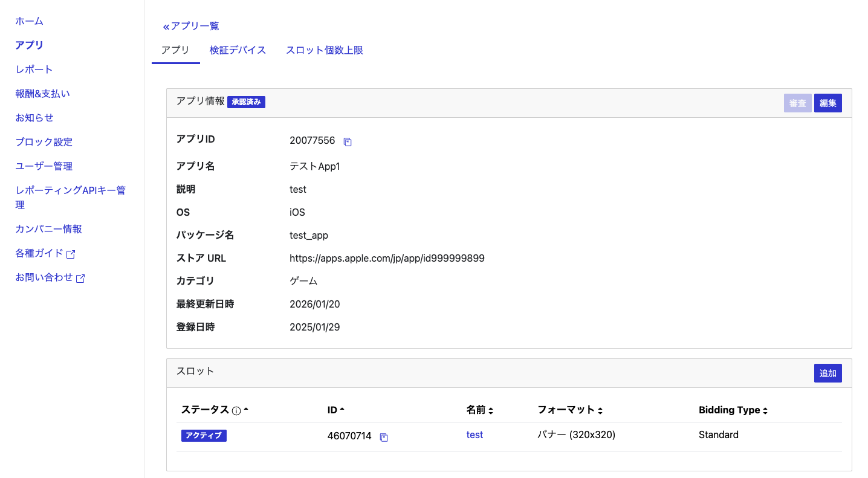The image size is (868, 478).
Task: Open the slot named test
Action: pos(474,434)
